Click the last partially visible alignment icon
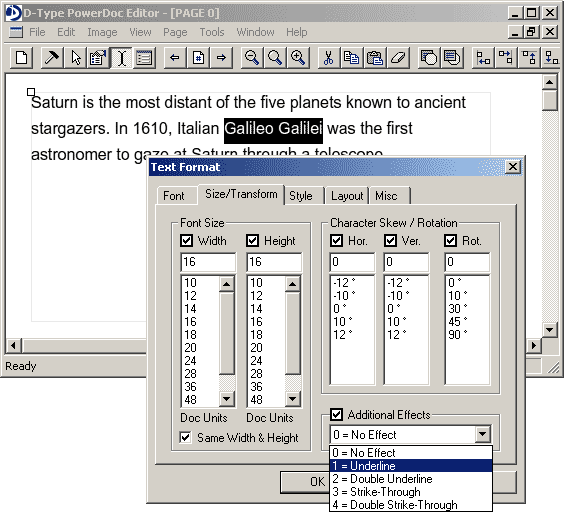This screenshot has width=564, height=514. click(551, 58)
